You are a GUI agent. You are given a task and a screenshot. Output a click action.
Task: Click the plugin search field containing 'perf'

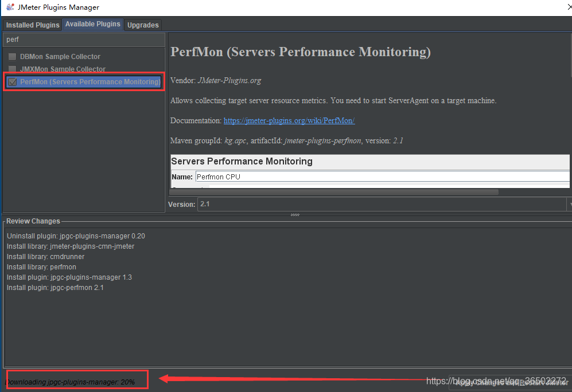[x=84, y=40]
